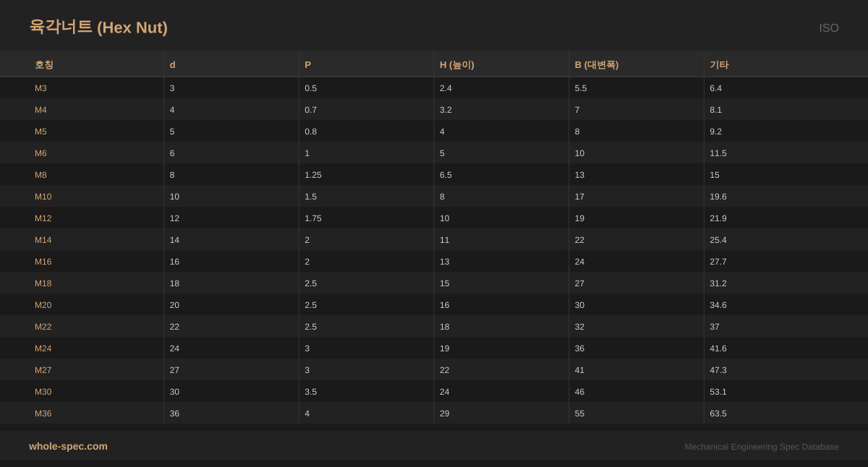868x467 pixels.
Task: Click the 육각너트 (Hex Nut) title
Action: (x=98, y=27)
